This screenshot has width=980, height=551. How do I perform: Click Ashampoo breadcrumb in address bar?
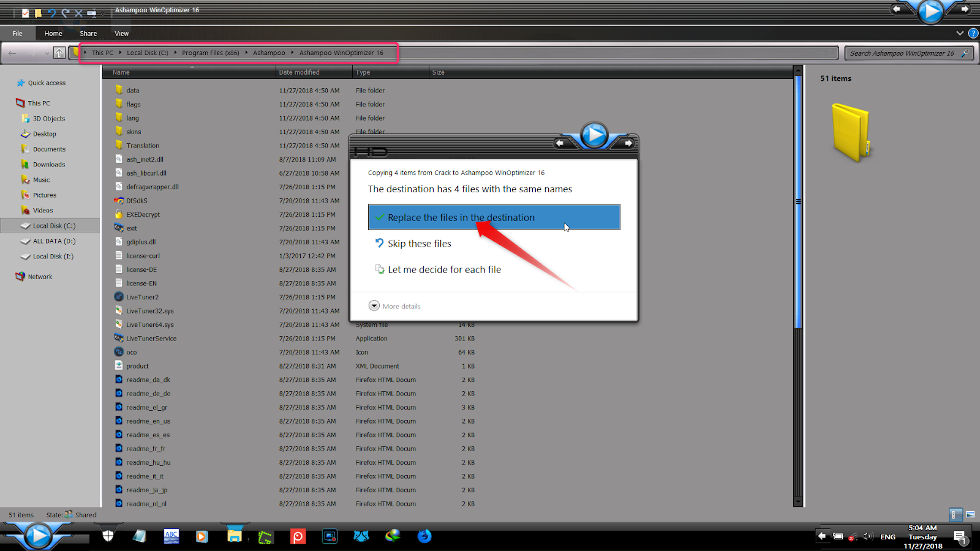(x=269, y=53)
